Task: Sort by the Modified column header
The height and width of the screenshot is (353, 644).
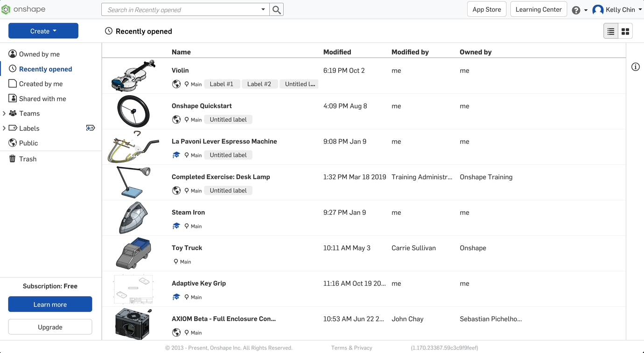Action: [337, 52]
